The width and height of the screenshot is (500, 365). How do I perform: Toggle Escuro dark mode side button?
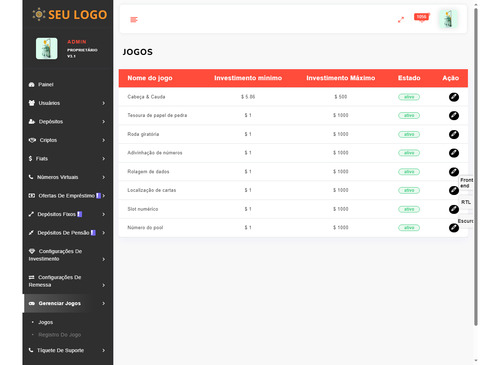[465, 221]
